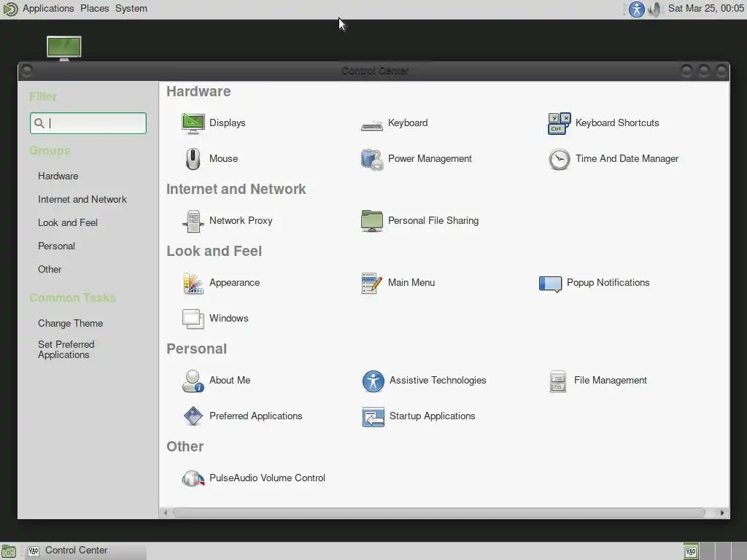Click the volume speaker icon in top panel

[656, 9]
